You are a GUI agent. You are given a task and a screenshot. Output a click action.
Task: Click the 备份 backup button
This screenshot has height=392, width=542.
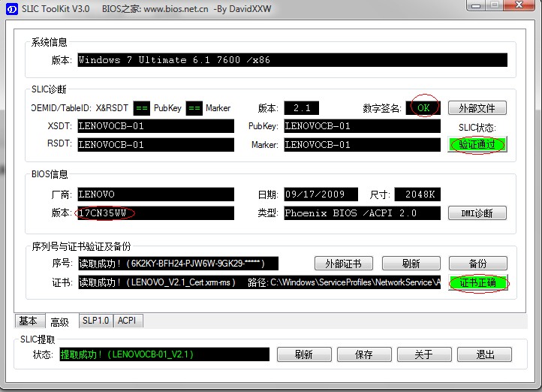pos(477,264)
